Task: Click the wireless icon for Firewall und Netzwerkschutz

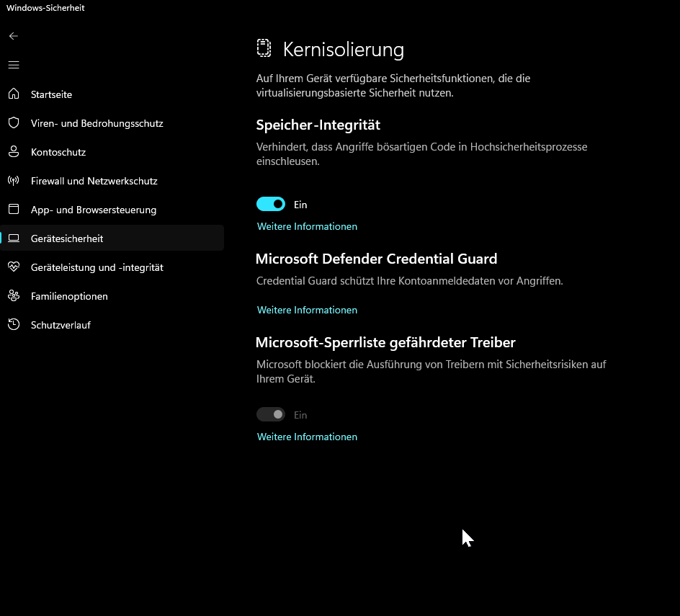Action: coord(14,180)
